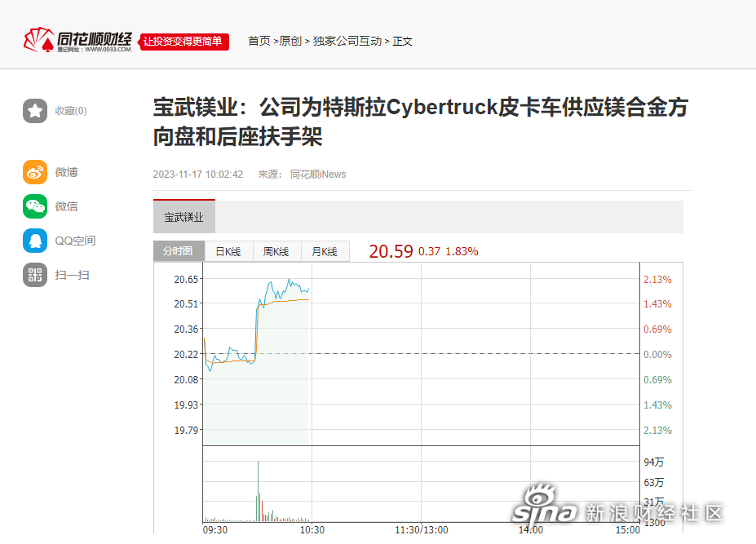Switch to 分时图 chart tab

point(179,251)
